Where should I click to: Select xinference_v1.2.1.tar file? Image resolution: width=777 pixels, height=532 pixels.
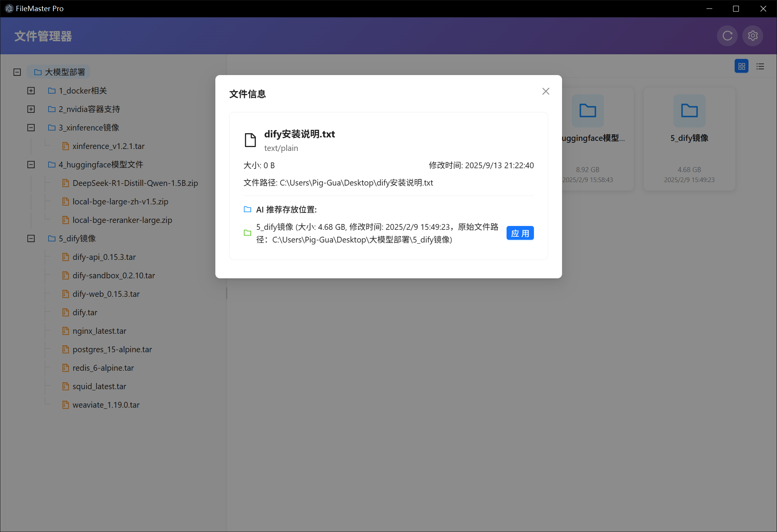pos(103,146)
